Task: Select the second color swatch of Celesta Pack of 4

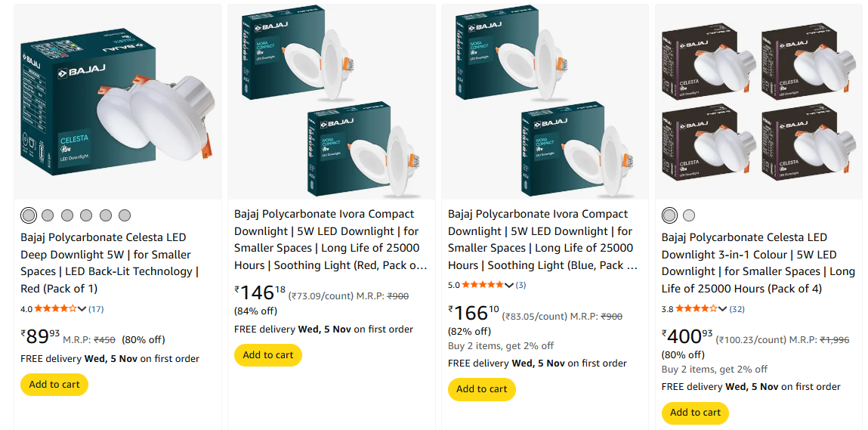Action: coord(689,215)
